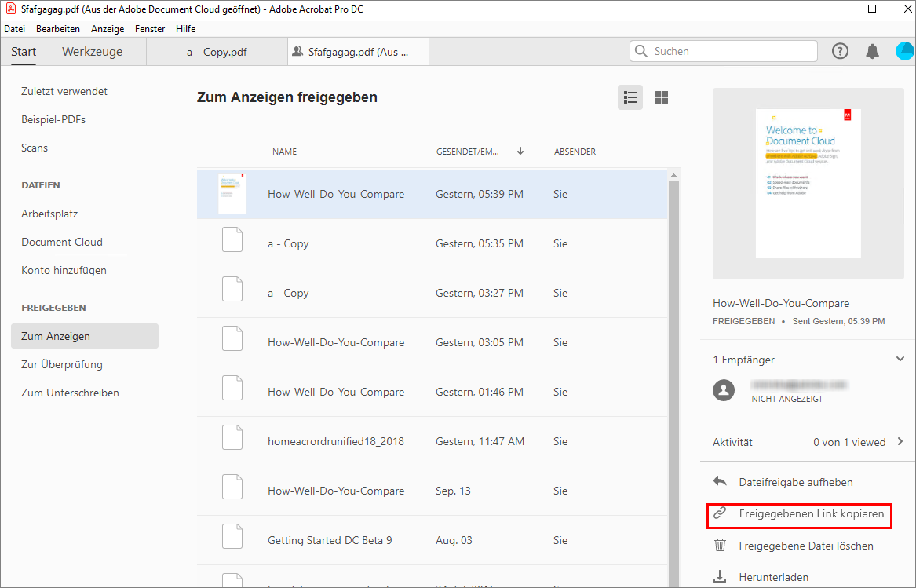Click the Acrobat app icon in title bar
The width and height of the screenshot is (916, 588).
(10, 9)
